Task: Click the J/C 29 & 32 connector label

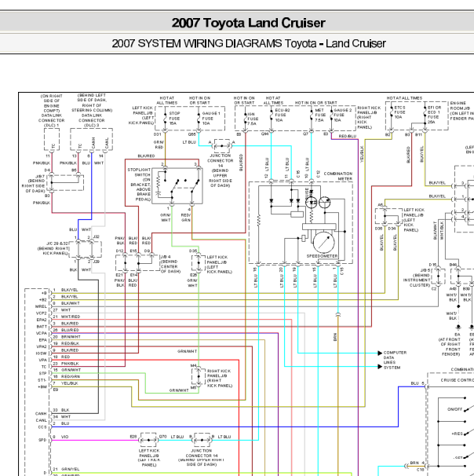Action: (x=53, y=248)
